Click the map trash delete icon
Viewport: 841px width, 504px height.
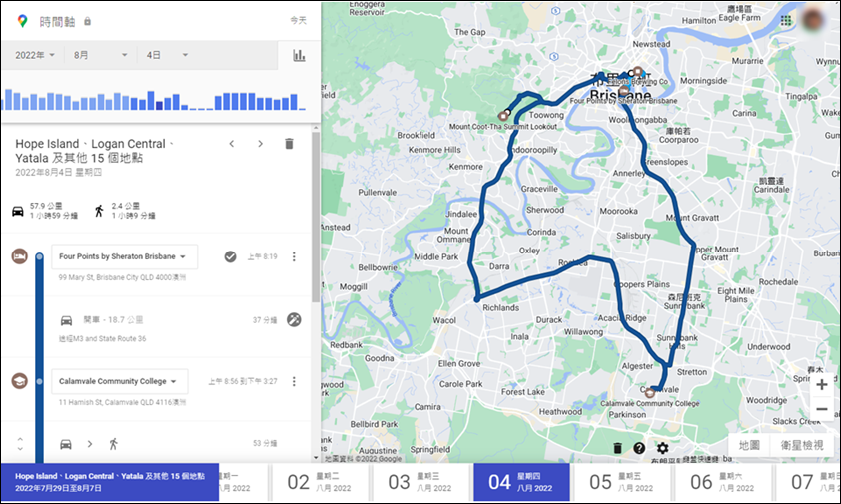(617, 448)
